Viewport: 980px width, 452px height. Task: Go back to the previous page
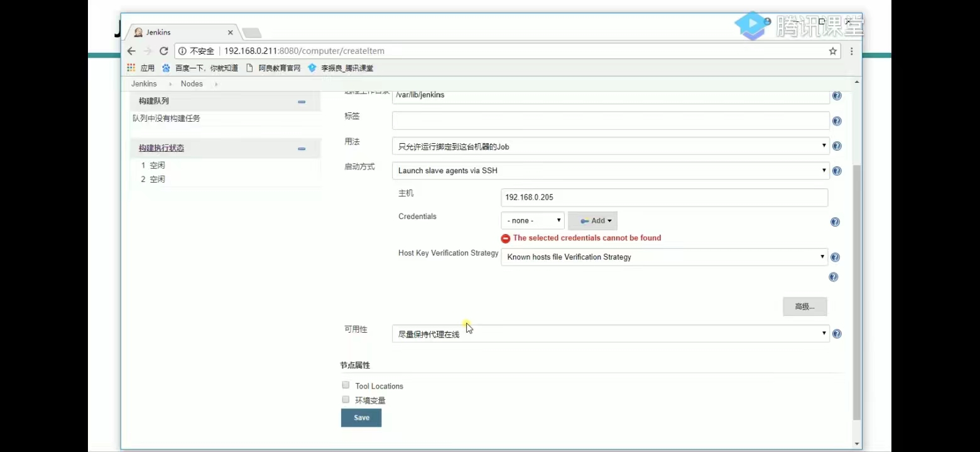(131, 51)
